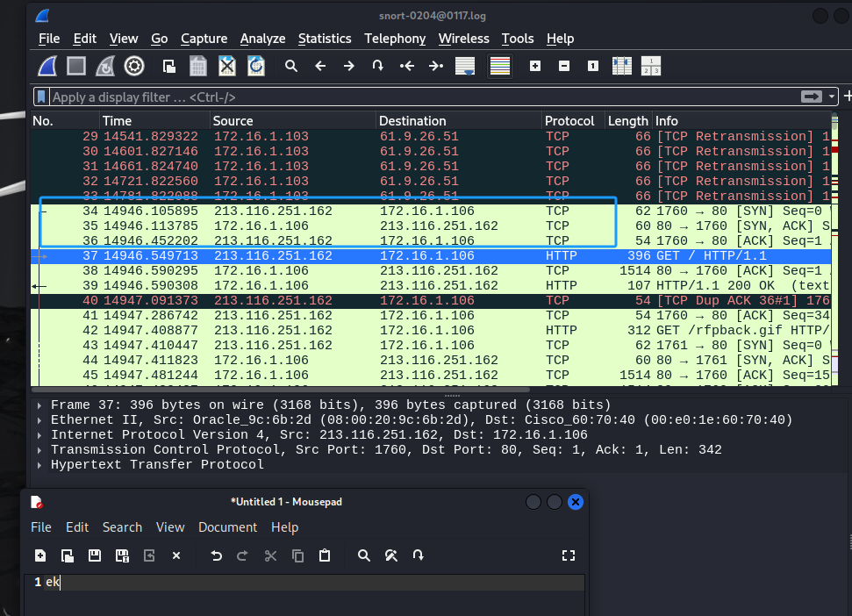This screenshot has height=616, width=852.
Task: Expand Internet Protocol Version 4 details
Action: point(39,435)
